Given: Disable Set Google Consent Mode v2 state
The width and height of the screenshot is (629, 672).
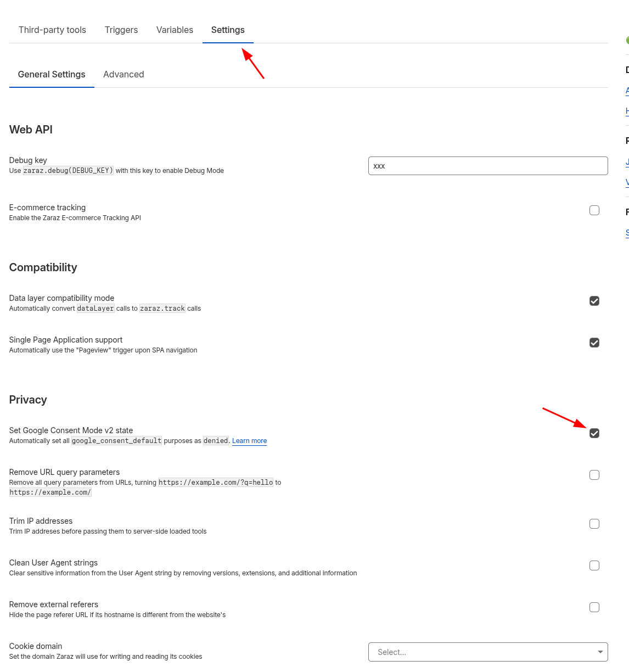Looking at the screenshot, I should [x=594, y=433].
